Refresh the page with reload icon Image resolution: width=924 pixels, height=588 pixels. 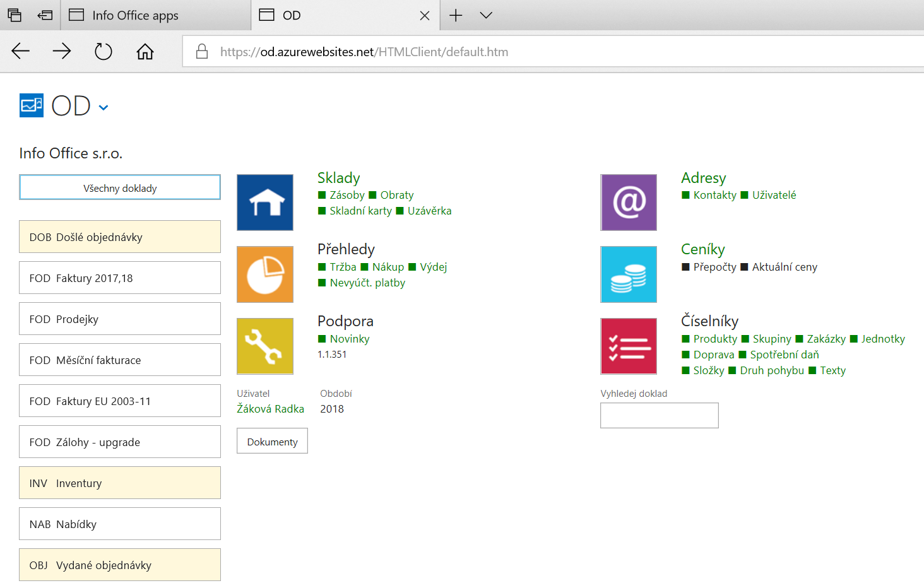coord(104,52)
